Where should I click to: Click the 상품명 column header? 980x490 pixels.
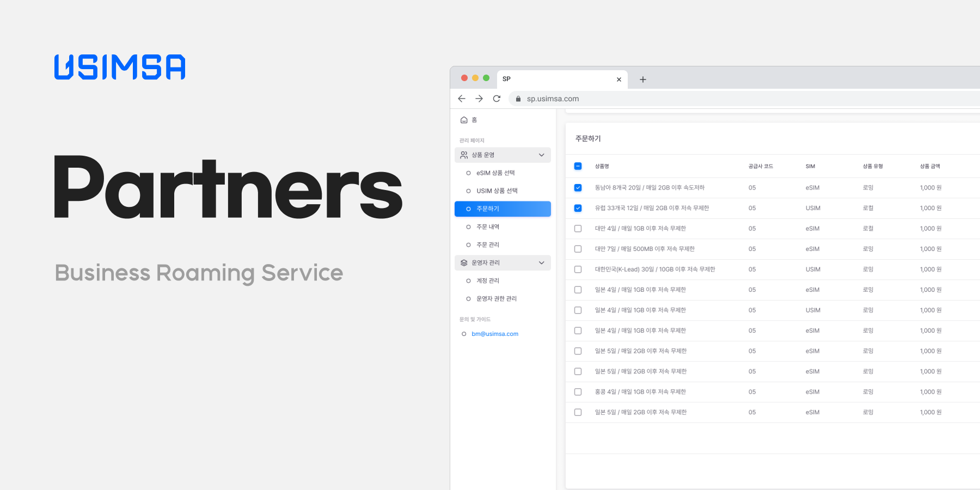602,167
